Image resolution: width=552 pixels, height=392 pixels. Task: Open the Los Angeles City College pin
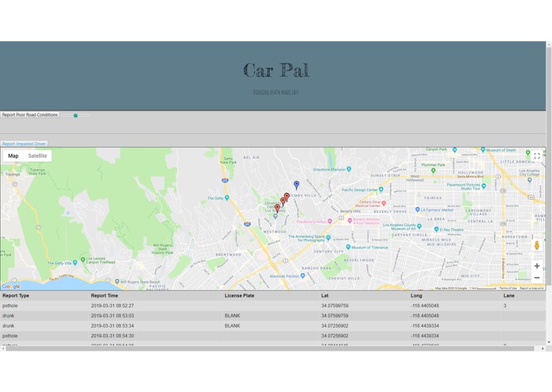(530, 180)
